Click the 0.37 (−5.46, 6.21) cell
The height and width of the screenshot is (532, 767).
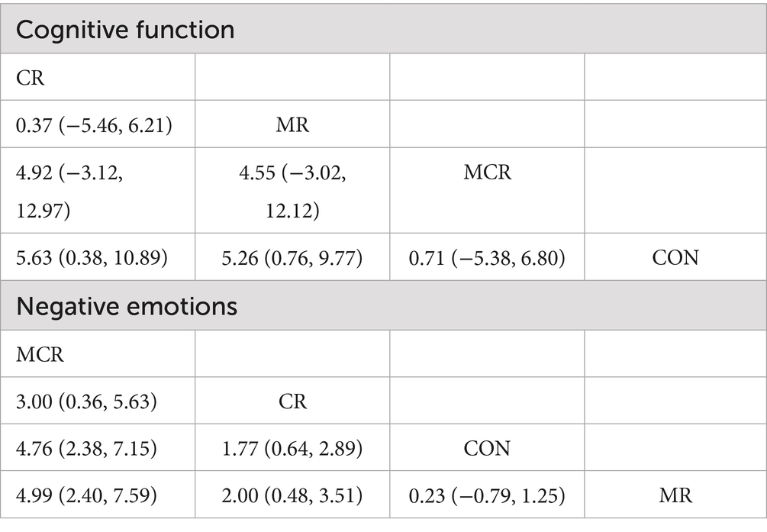pyautogui.click(x=94, y=124)
